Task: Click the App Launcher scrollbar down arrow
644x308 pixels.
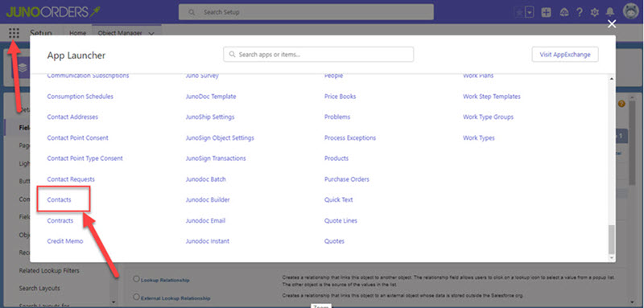Action: tap(612, 257)
